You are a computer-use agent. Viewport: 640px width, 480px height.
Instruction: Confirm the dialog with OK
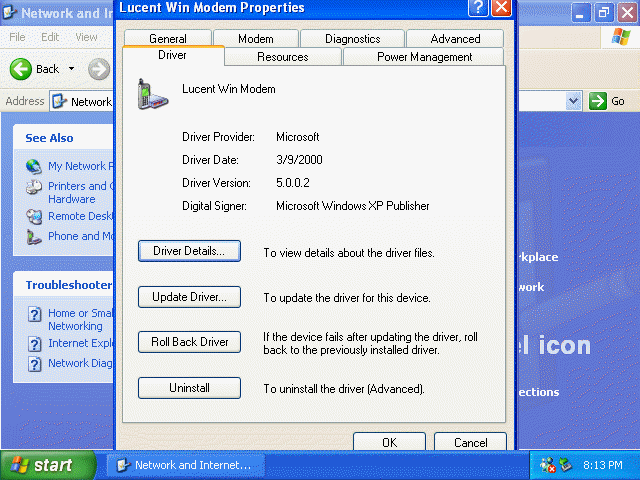tap(389, 442)
